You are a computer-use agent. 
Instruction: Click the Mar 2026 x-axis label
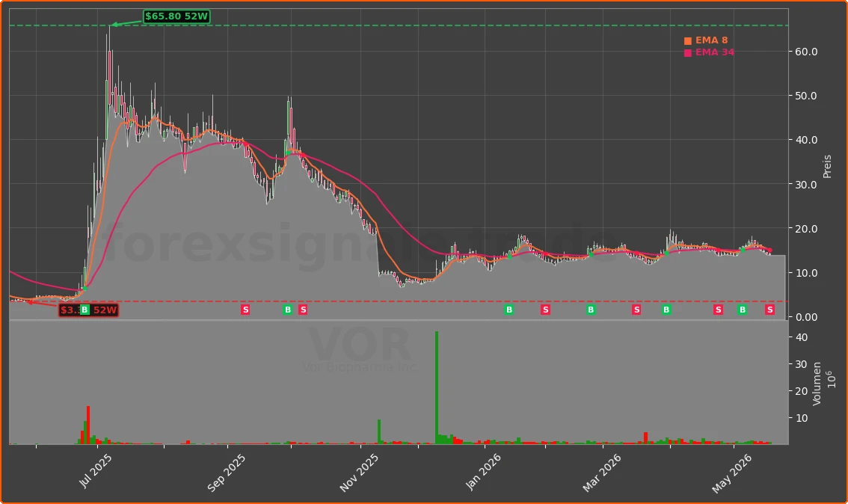click(601, 473)
